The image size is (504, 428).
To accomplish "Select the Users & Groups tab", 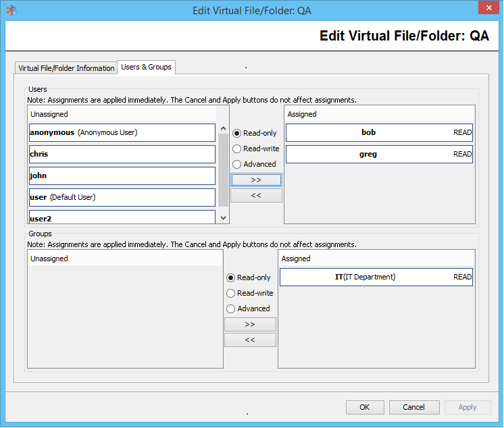I will [x=146, y=67].
